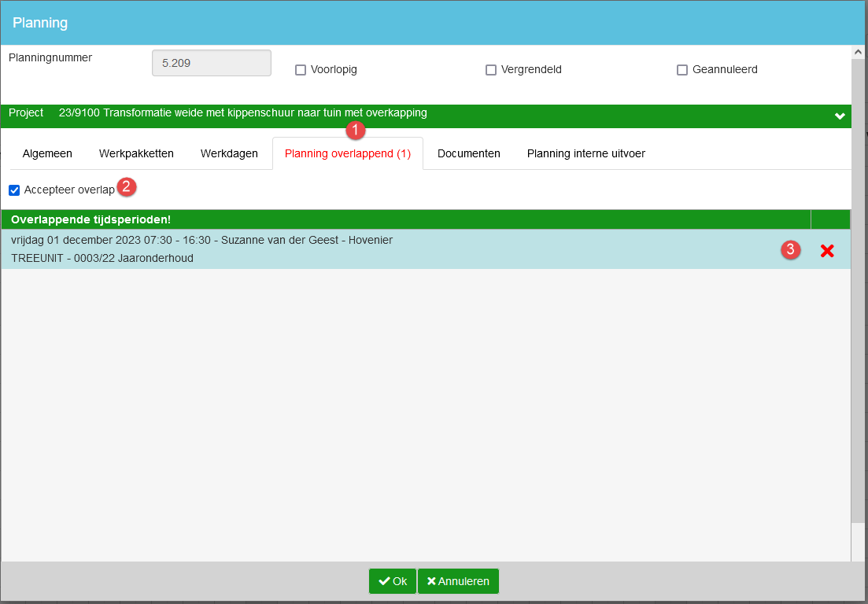Enable the Voorlopig checkbox
The image size is (868, 604).
[301, 70]
